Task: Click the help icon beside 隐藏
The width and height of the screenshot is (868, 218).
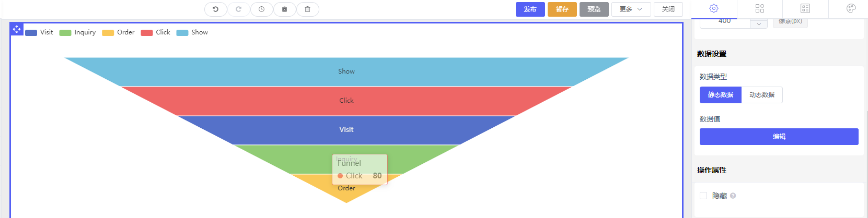Action: [x=733, y=196]
